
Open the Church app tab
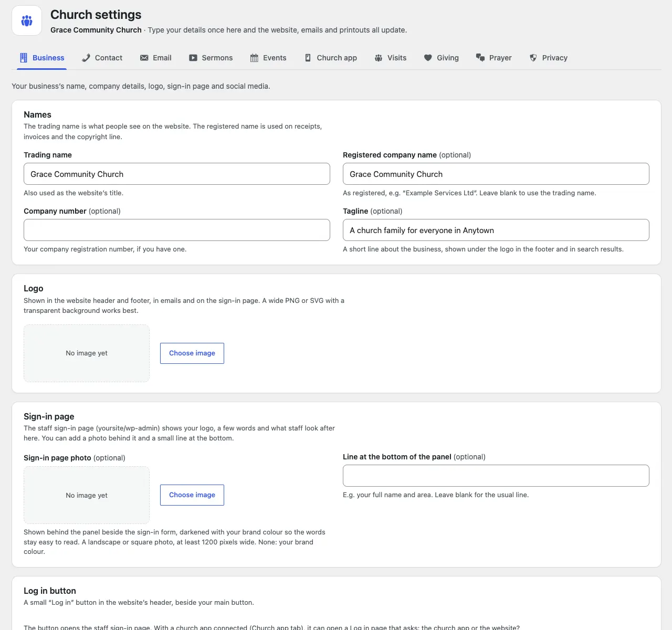point(331,58)
